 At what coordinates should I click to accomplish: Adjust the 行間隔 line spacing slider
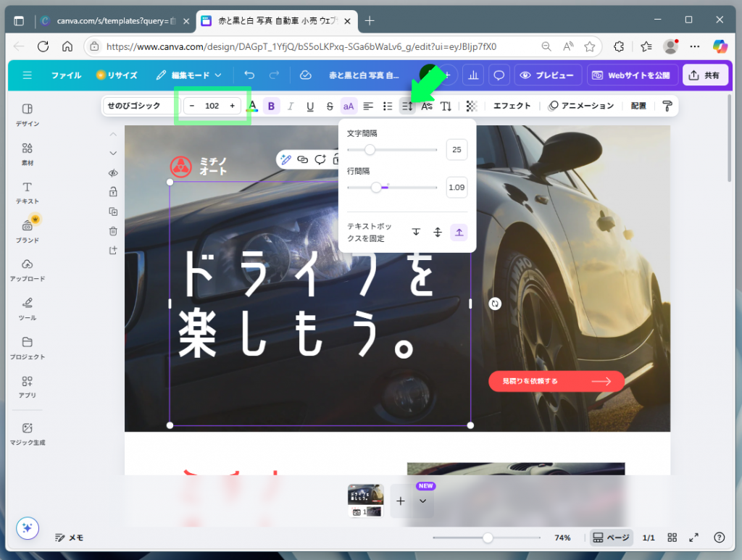tap(377, 187)
